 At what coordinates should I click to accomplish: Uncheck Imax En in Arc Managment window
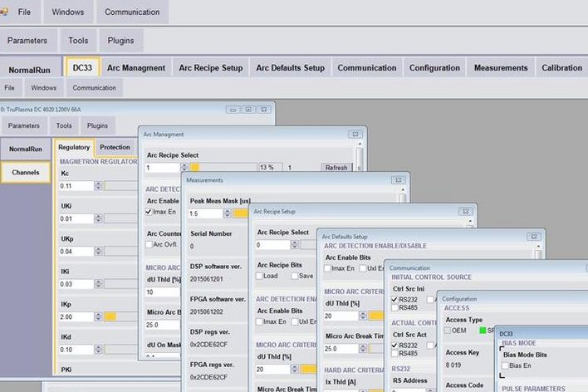point(149,213)
